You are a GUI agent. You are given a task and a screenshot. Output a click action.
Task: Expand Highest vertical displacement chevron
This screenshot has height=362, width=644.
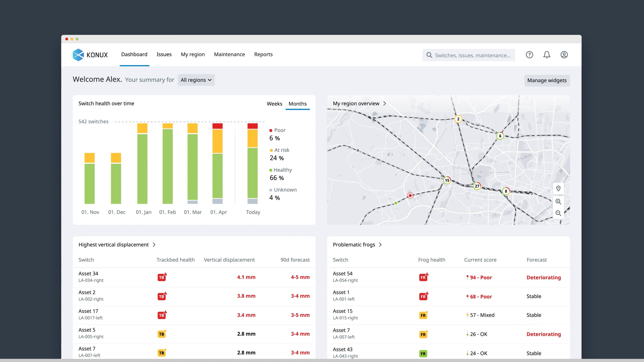click(x=154, y=245)
